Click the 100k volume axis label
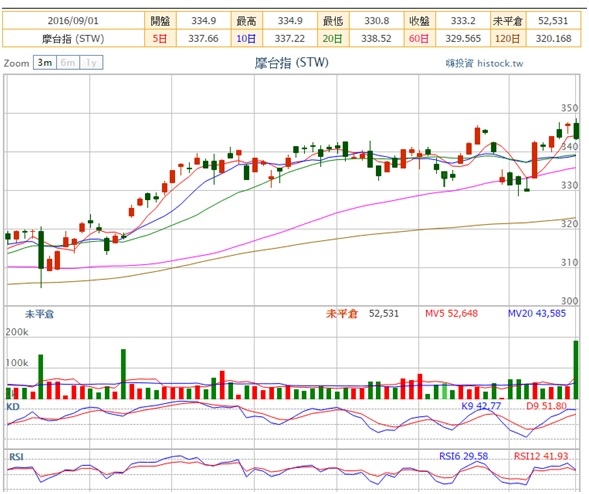589x494 pixels. [x=17, y=363]
